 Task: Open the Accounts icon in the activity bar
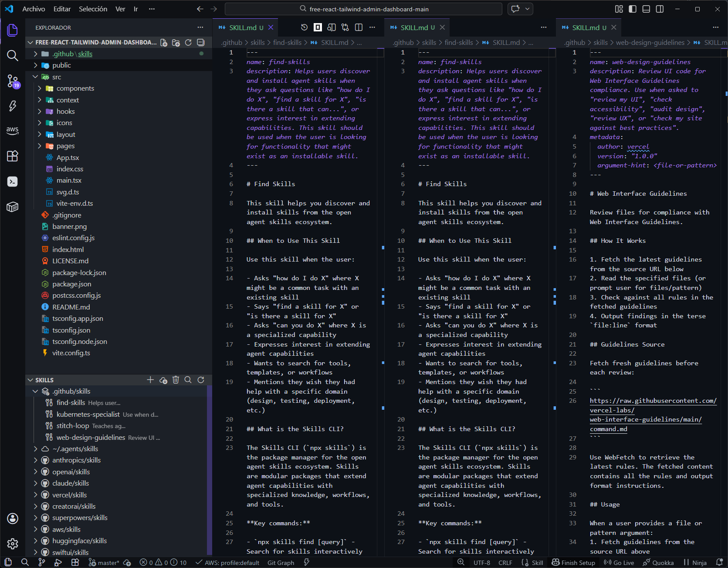[x=13, y=518]
